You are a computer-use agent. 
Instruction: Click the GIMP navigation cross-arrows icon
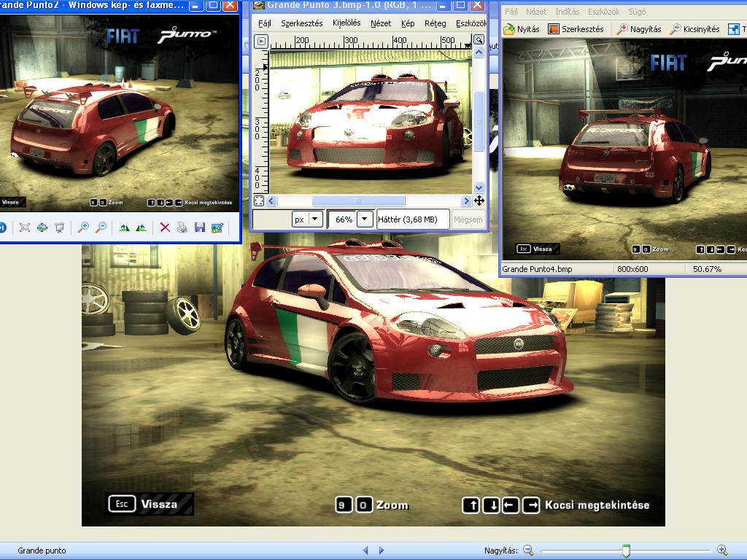pyautogui.click(x=479, y=201)
